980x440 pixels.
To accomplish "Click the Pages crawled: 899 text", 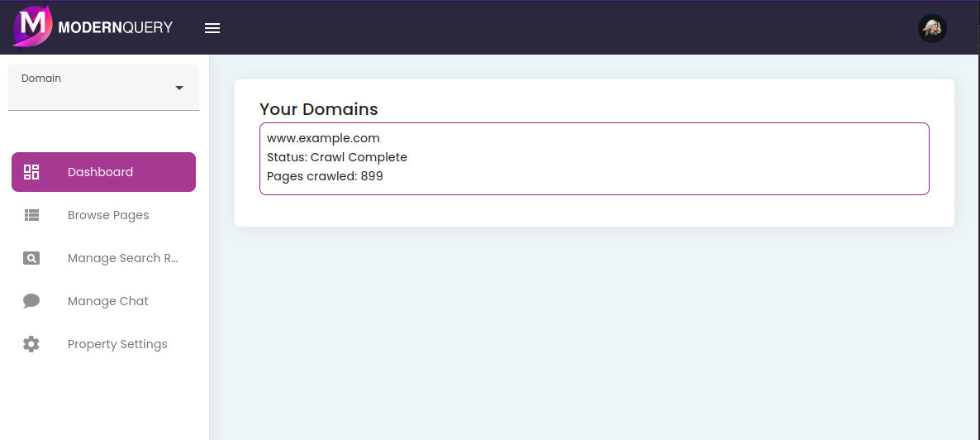I will tap(325, 176).
